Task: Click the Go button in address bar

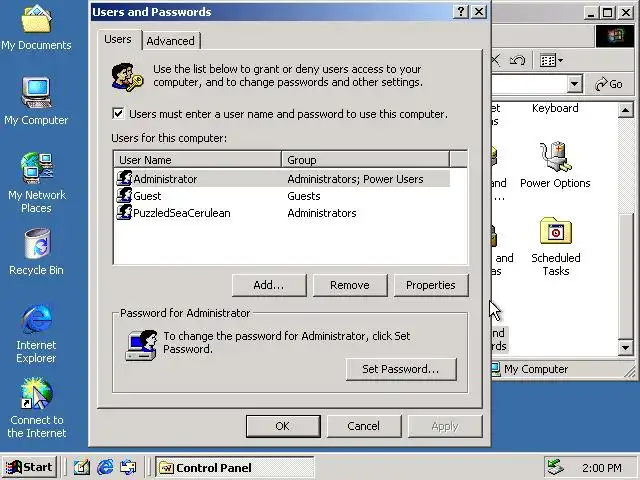Action: pyautogui.click(x=609, y=84)
